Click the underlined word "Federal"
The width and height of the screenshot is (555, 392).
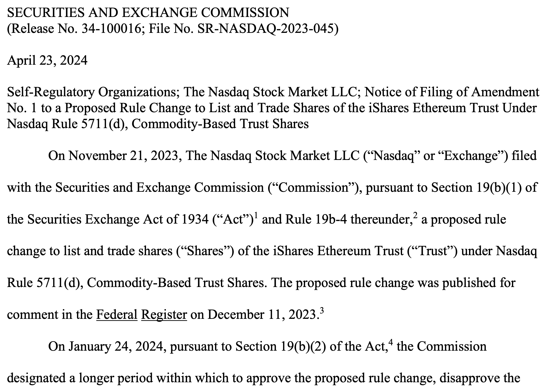[x=117, y=314]
